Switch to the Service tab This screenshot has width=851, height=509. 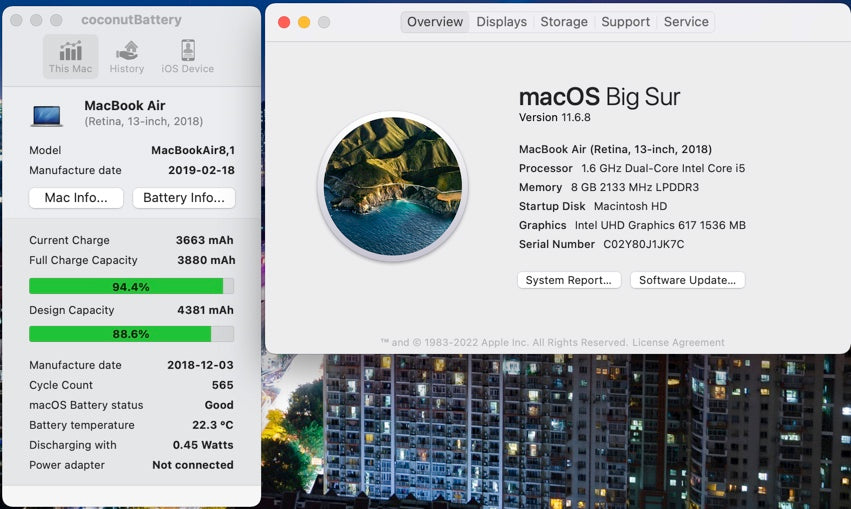(686, 22)
